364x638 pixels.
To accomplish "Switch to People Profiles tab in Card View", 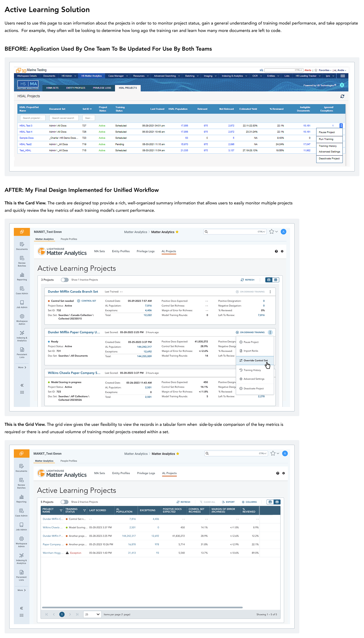I will tap(69, 239).
